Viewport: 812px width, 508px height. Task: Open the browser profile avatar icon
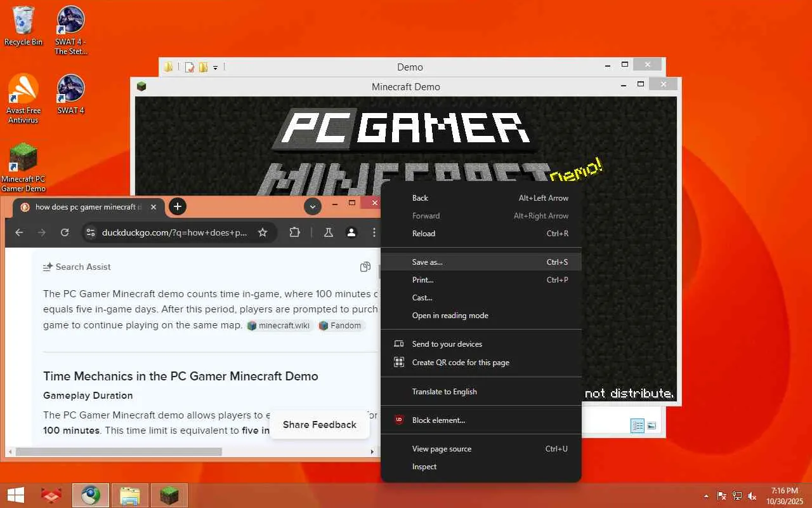tap(351, 232)
